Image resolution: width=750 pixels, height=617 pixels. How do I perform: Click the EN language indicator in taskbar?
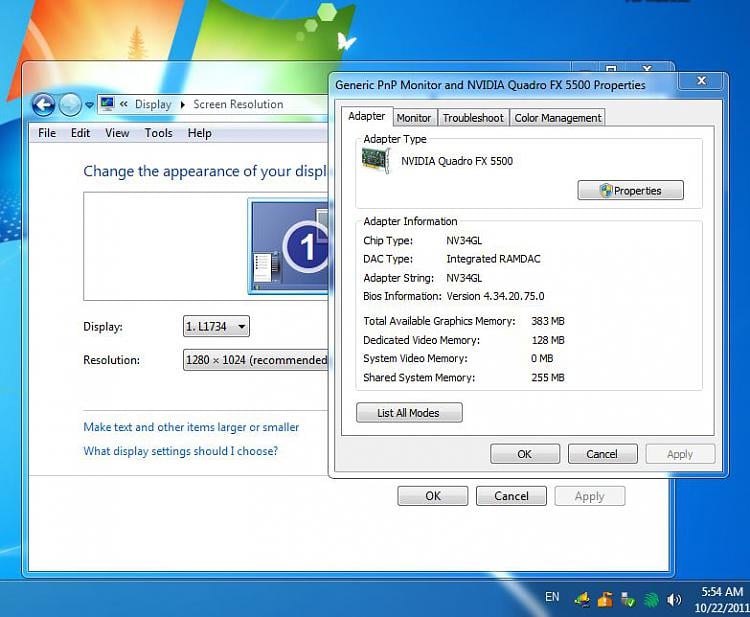click(x=552, y=597)
